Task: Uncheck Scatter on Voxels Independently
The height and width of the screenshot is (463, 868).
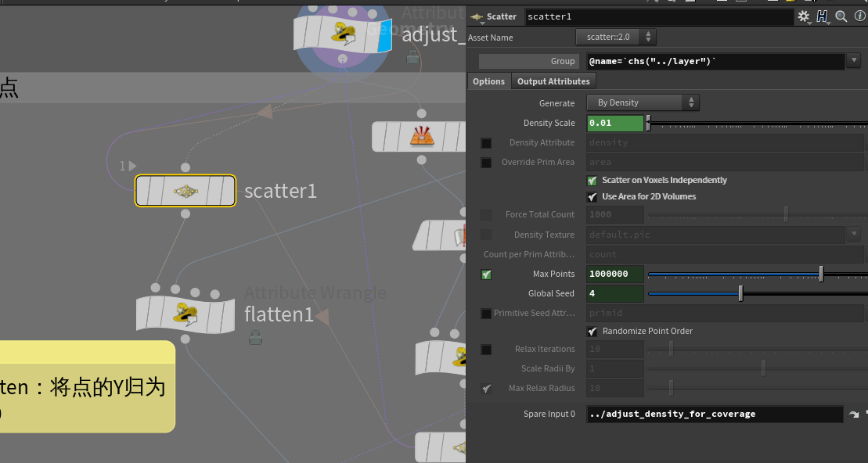Action: point(592,181)
